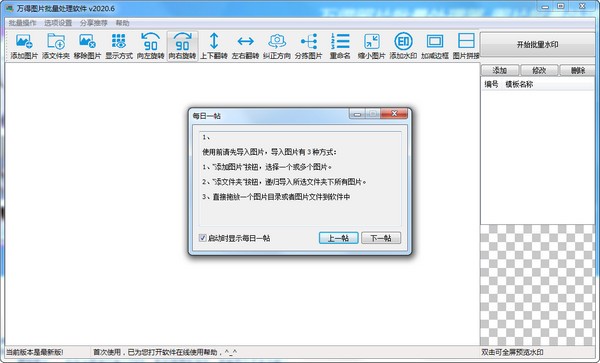Click the 分拣图片 sort images icon
Viewport: 600px width, 363px height.
308,46
